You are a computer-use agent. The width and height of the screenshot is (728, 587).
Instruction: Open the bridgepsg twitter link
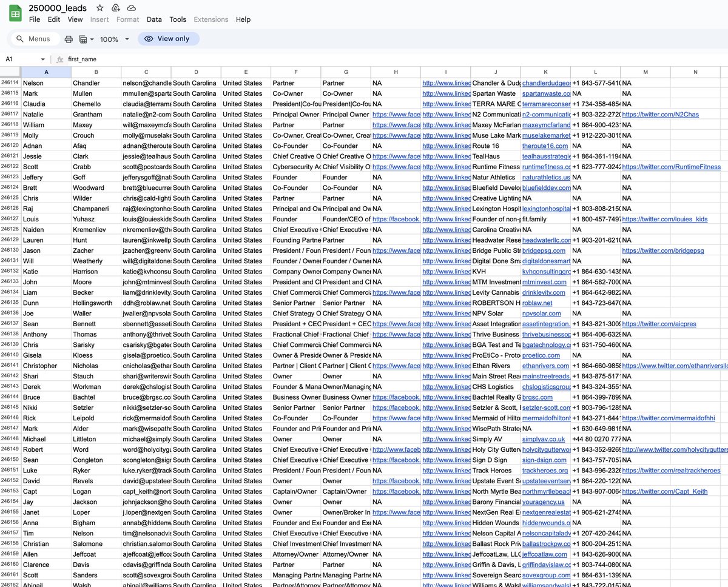(662, 250)
